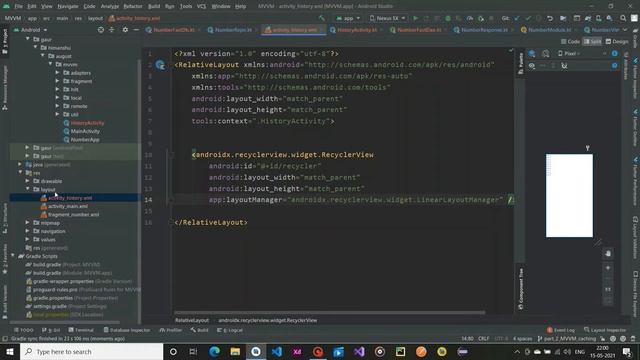The width and height of the screenshot is (640, 360).
Task: Open File Explorer from taskbar
Action: [x=235, y=351]
